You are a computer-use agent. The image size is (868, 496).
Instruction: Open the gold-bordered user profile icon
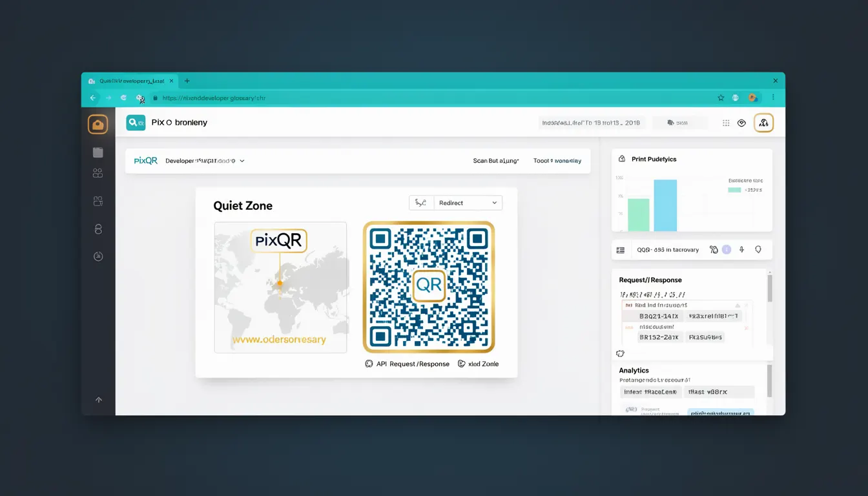(763, 123)
